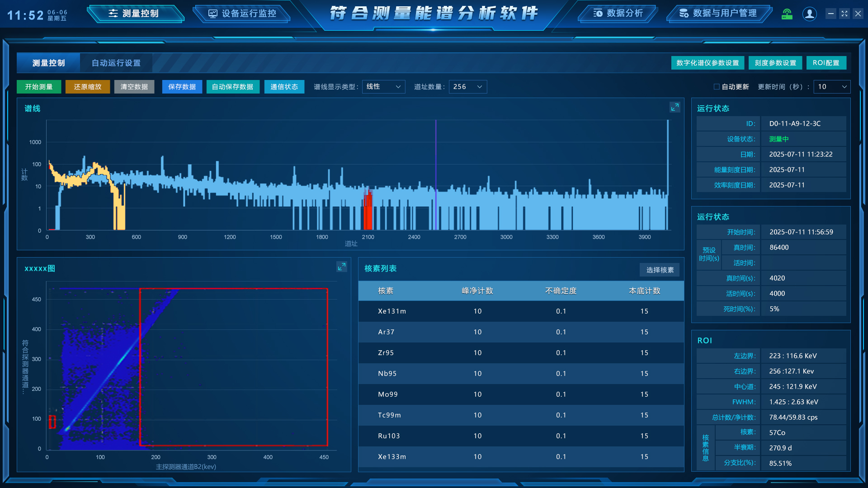The width and height of the screenshot is (868, 488).
Task: Expand the spectrum chart to fullscreen
Action: (x=675, y=107)
